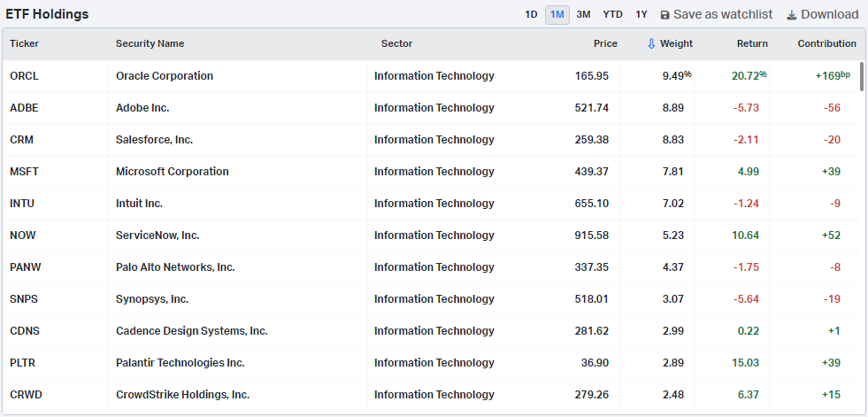Image resolution: width=868 pixels, height=417 pixels.
Task: Click the SNPS ticker
Action: [x=24, y=299]
